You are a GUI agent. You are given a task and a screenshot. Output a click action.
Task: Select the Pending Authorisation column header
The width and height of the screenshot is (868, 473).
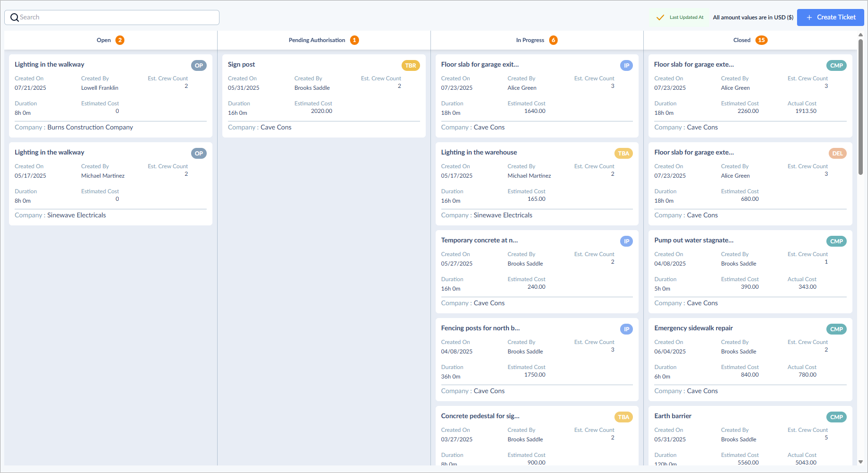point(317,40)
